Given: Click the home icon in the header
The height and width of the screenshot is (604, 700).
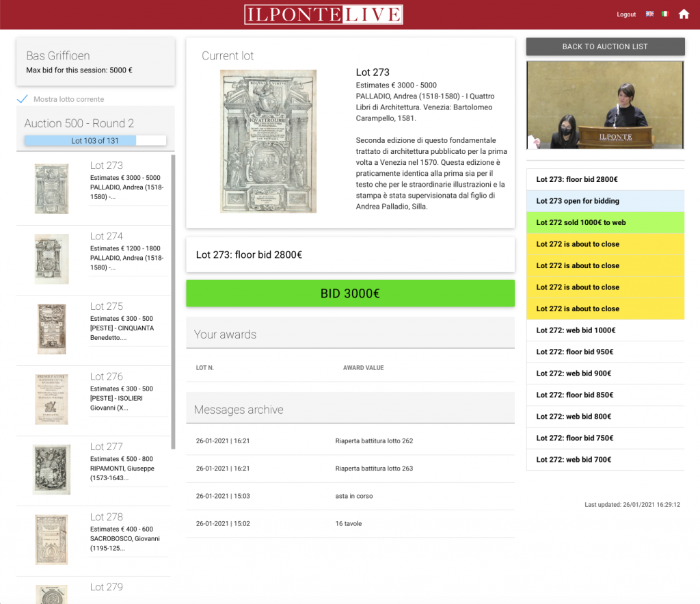Looking at the screenshot, I should (684, 14).
